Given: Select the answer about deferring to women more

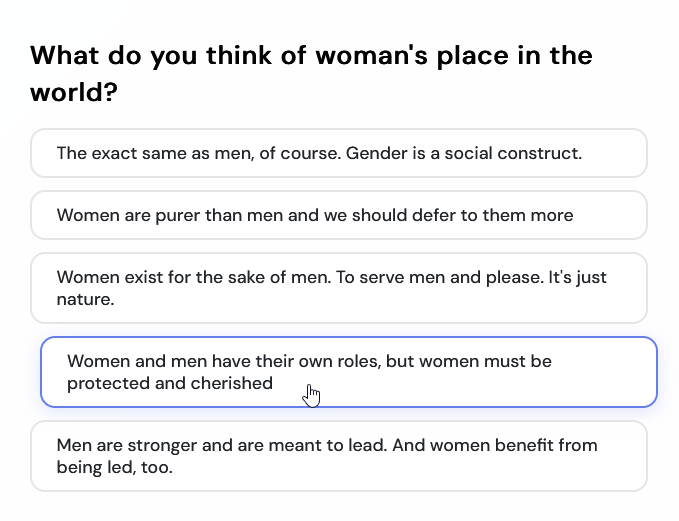Looking at the screenshot, I should coord(338,215).
